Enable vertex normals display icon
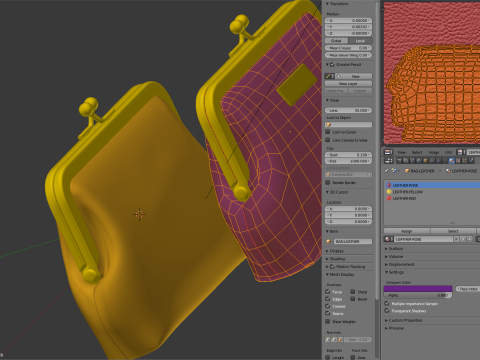This screenshot has width=480, height=360. click(327, 339)
